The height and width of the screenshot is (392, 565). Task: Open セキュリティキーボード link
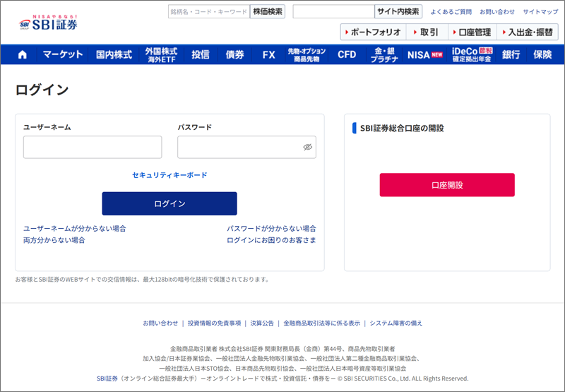click(x=169, y=175)
